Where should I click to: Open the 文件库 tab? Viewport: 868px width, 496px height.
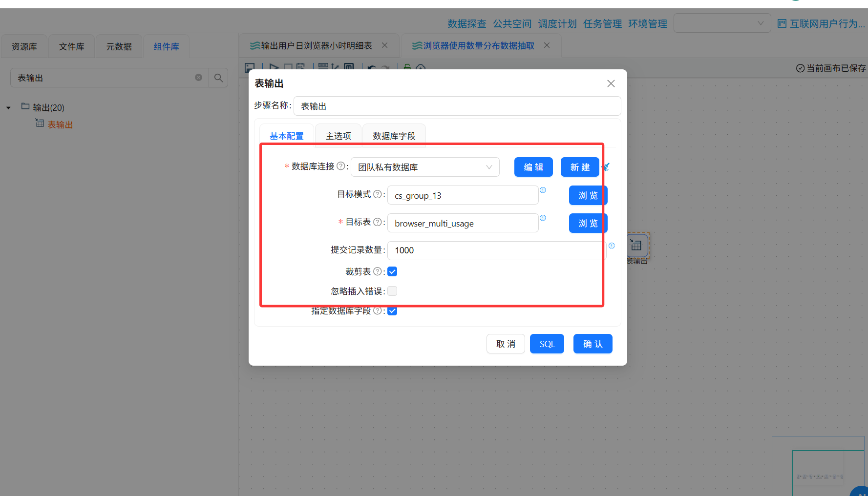pos(72,46)
